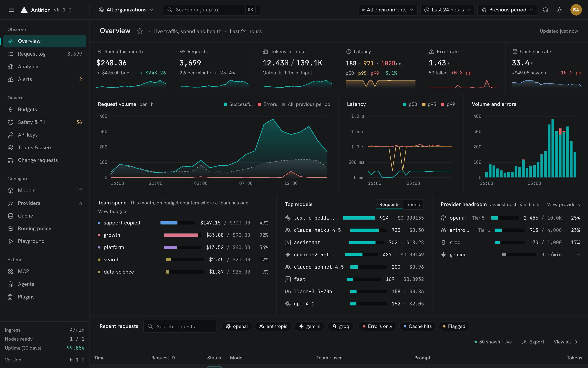The width and height of the screenshot is (588, 368).
Task: Open MCP under Extend
Action: [x=45, y=271]
